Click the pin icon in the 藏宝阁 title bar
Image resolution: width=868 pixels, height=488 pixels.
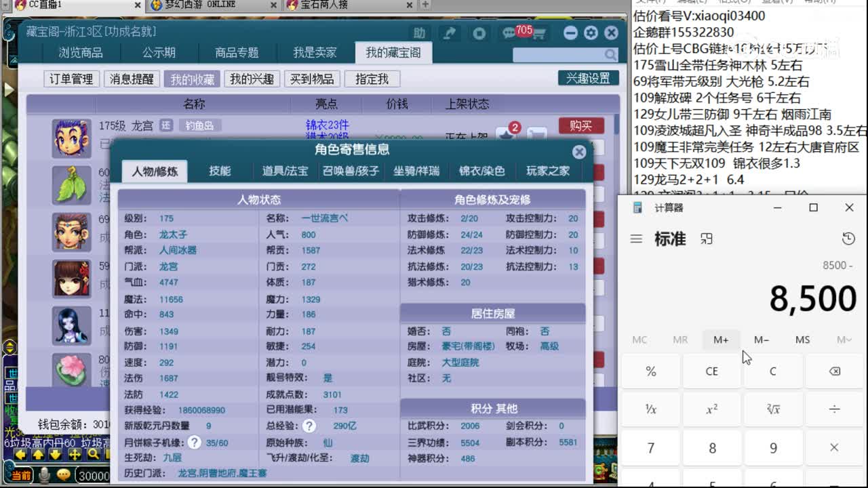pyautogui.click(x=450, y=33)
